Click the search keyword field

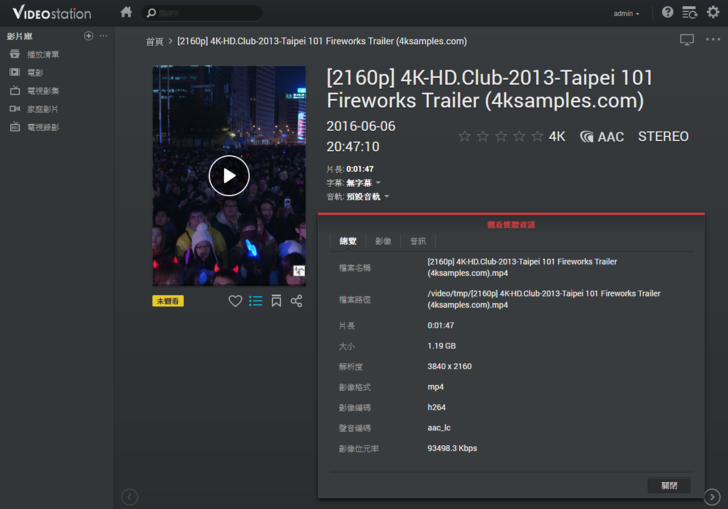click(202, 13)
